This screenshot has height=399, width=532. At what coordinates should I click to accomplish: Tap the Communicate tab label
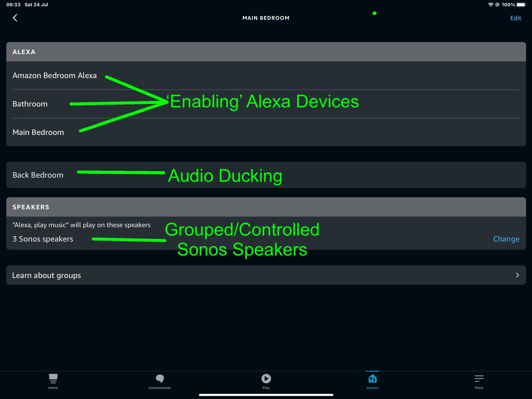click(160, 388)
